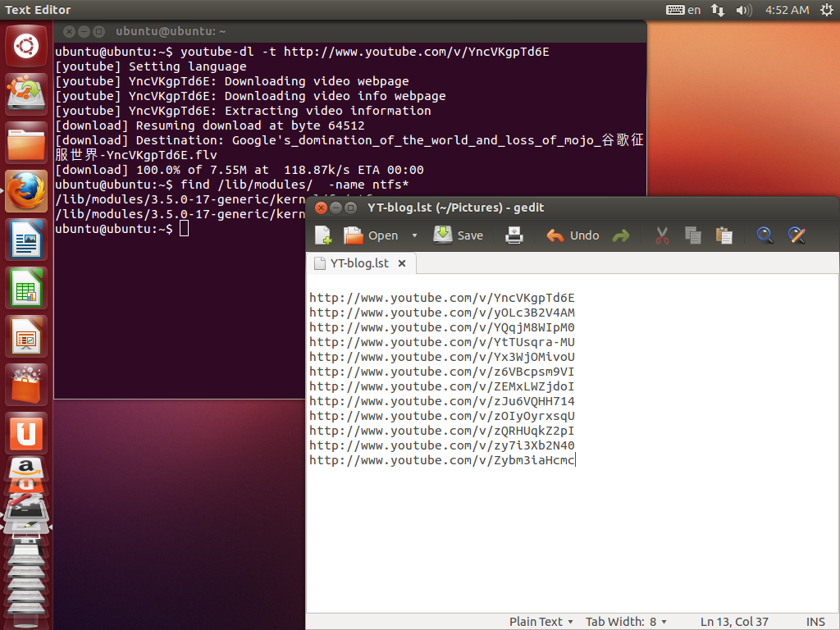Click the terminal prompt cursor line
Screen dimensions: 840x630
point(122,229)
